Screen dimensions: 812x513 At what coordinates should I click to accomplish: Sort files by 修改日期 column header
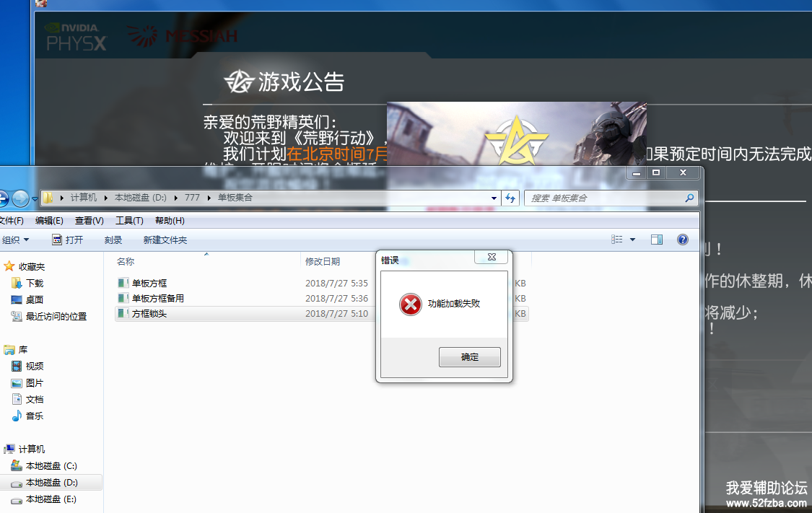click(x=323, y=261)
